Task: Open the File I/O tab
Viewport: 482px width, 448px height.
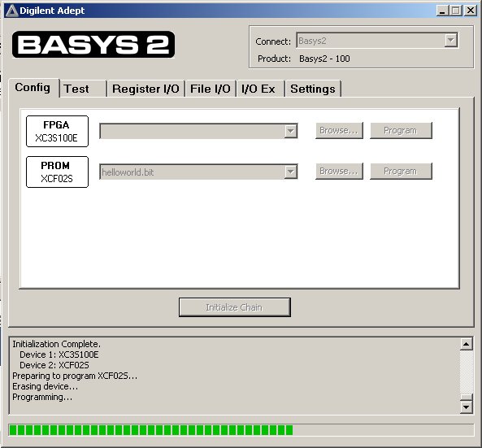Action: 211,89
